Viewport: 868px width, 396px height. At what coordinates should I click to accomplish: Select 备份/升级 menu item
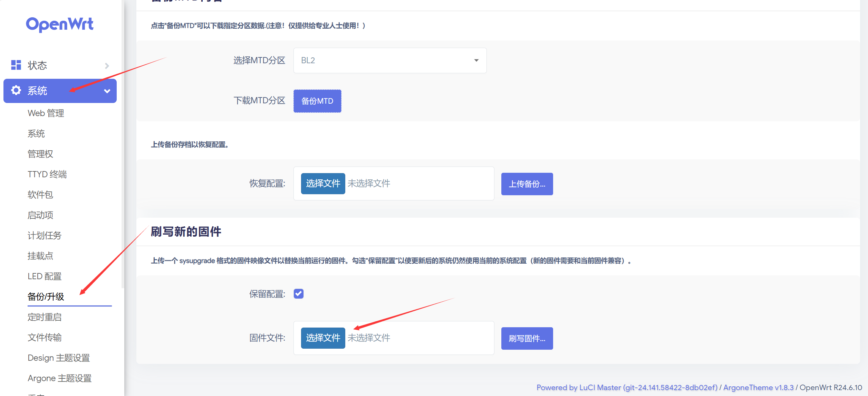[46, 297]
